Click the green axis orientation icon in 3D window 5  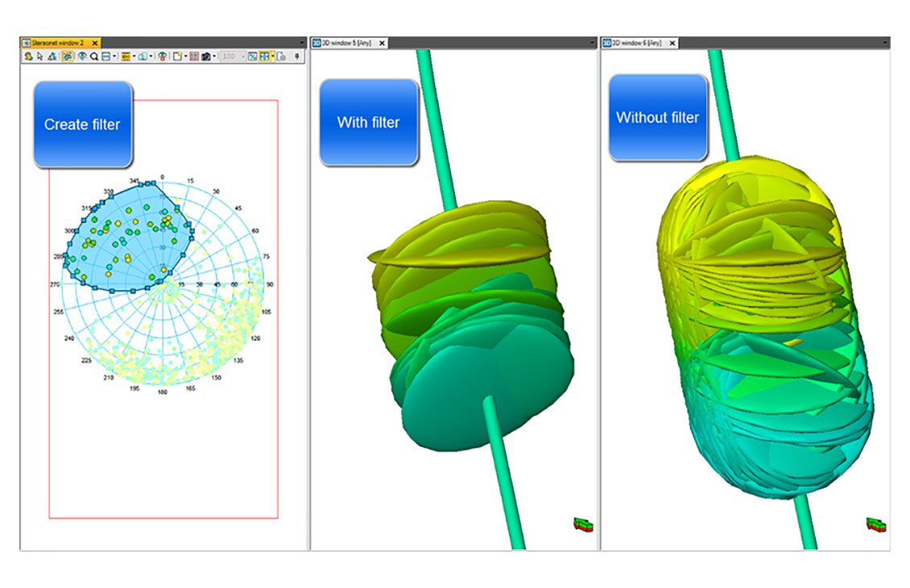point(581,524)
